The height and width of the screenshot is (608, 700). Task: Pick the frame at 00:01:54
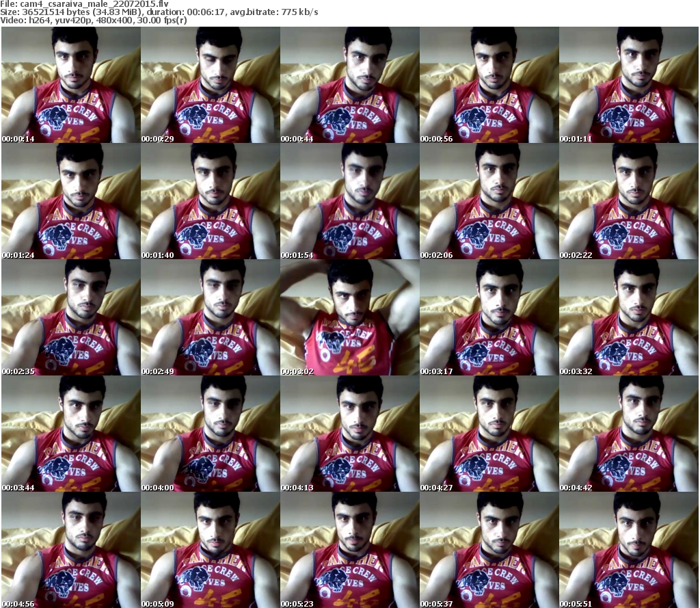tap(349, 201)
